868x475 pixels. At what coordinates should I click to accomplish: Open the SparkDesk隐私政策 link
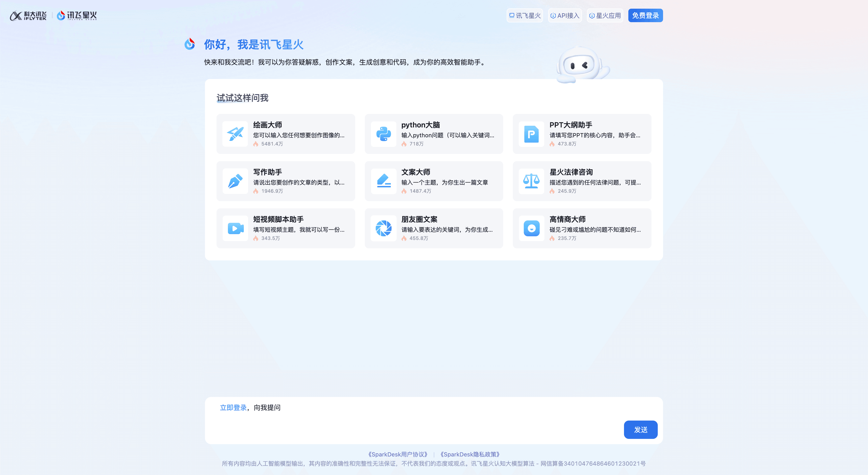click(470, 454)
